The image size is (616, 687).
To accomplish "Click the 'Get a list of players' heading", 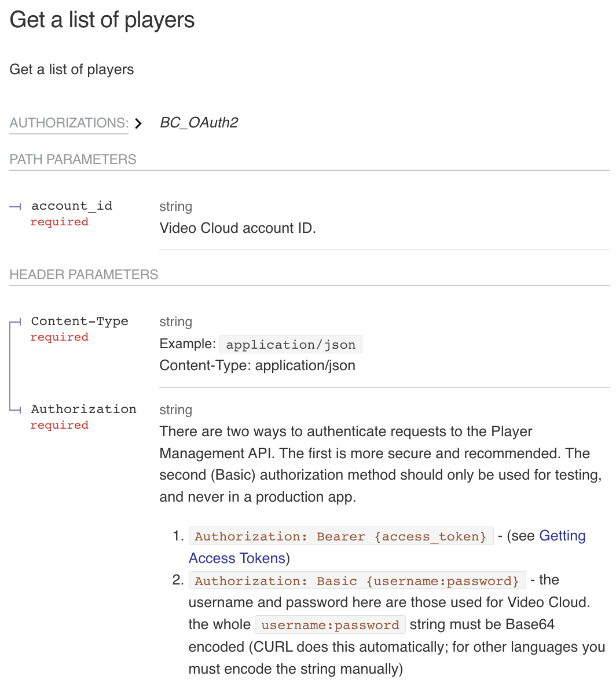I will [102, 20].
